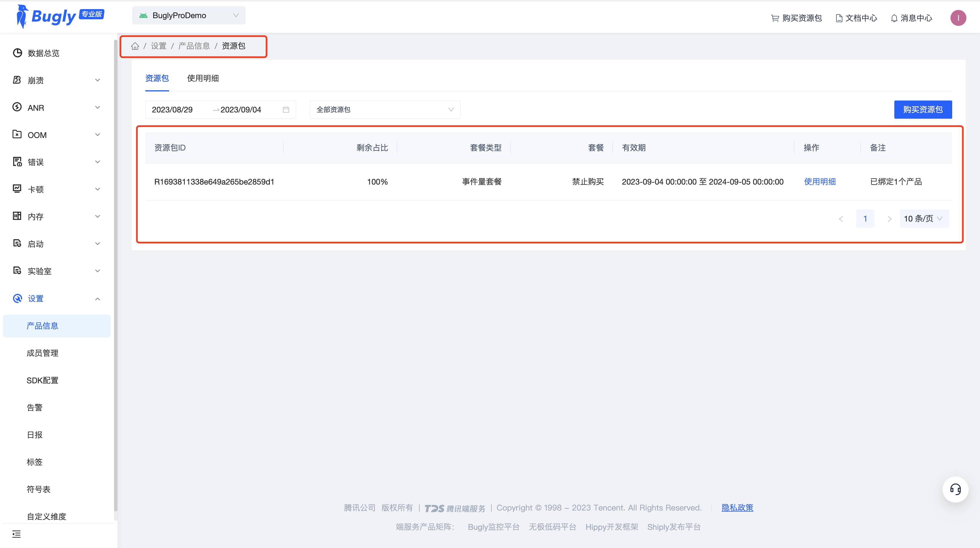Click resource ID R1693811338e649a265be2859d1
The image size is (980, 548).
click(x=214, y=182)
